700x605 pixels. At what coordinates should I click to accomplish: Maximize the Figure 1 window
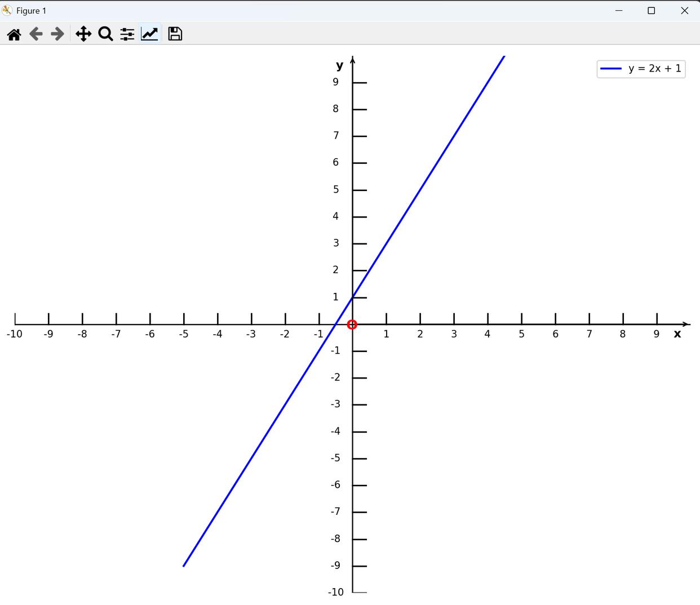(x=652, y=11)
